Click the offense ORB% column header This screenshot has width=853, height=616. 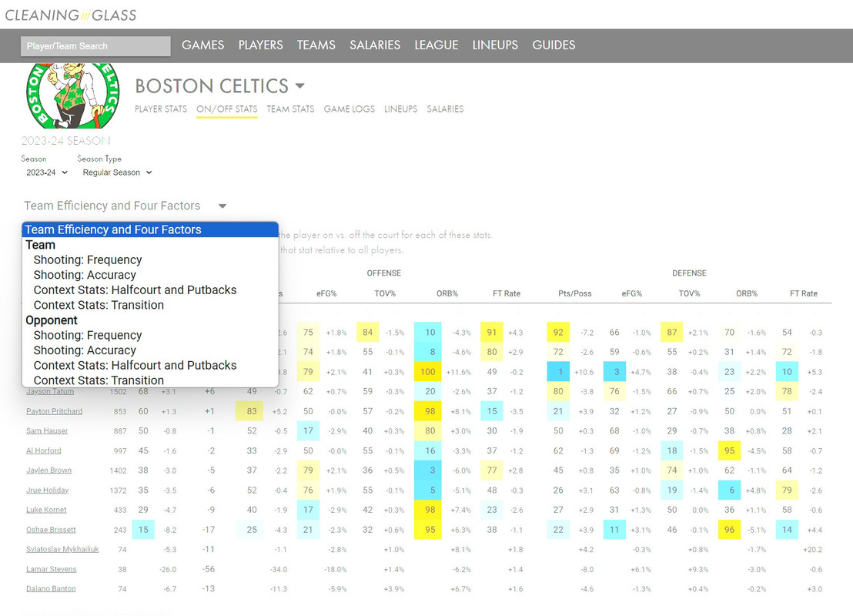[447, 293]
